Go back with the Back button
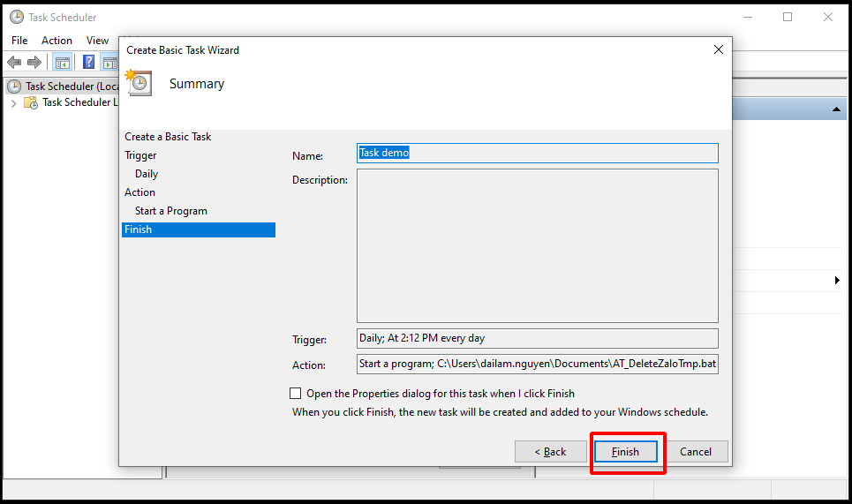The width and height of the screenshot is (852, 504). coord(550,452)
